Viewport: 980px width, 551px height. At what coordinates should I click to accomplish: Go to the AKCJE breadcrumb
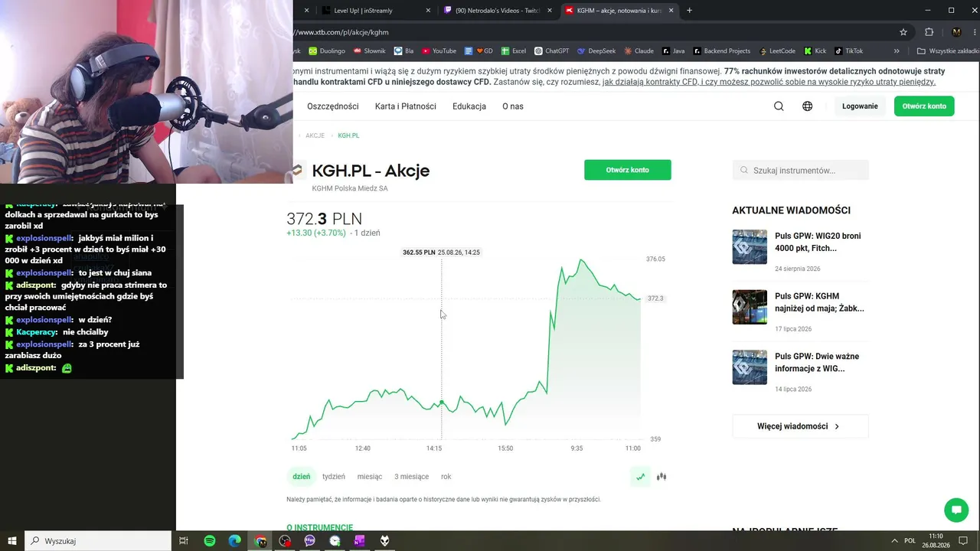click(x=315, y=135)
